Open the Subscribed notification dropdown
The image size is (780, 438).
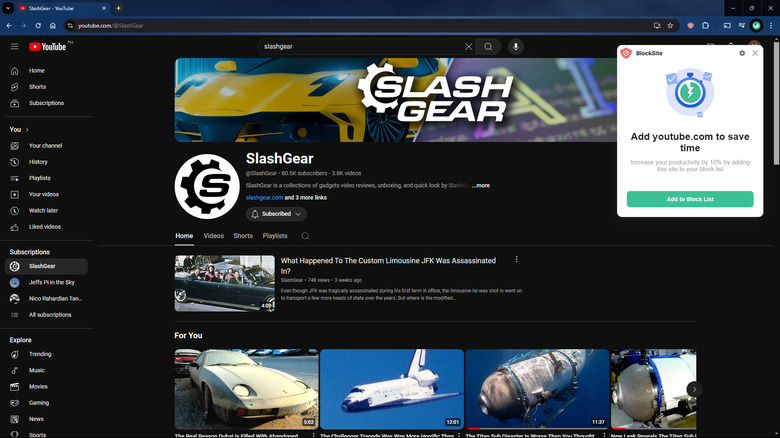click(276, 214)
